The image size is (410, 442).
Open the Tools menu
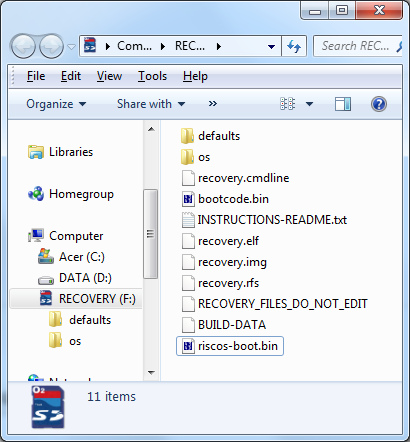152,76
